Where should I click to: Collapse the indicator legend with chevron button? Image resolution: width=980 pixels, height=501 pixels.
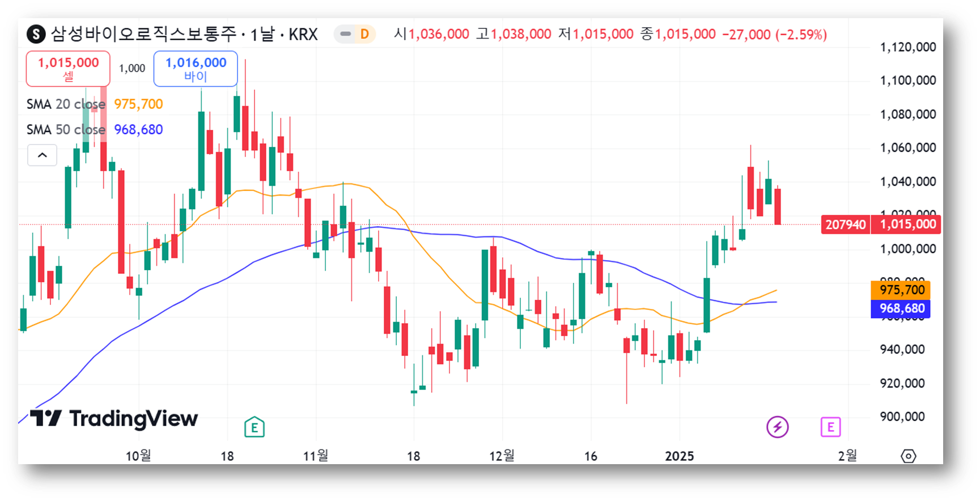point(43,155)
